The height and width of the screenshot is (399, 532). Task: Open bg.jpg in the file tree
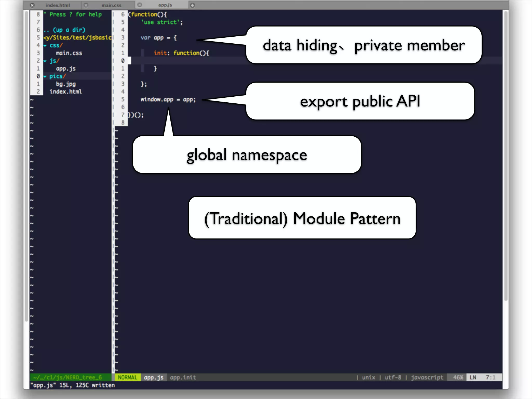[x=66, y=84]
